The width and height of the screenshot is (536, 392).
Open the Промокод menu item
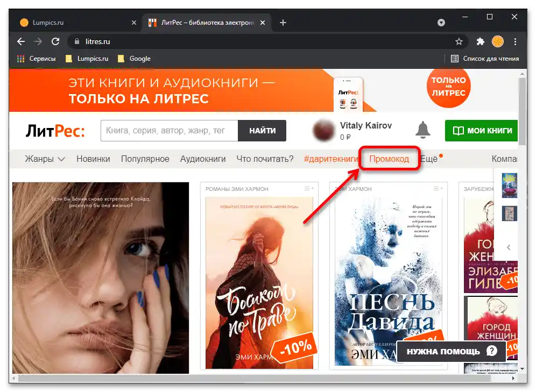pyautogui.click(x=389, y=159)
